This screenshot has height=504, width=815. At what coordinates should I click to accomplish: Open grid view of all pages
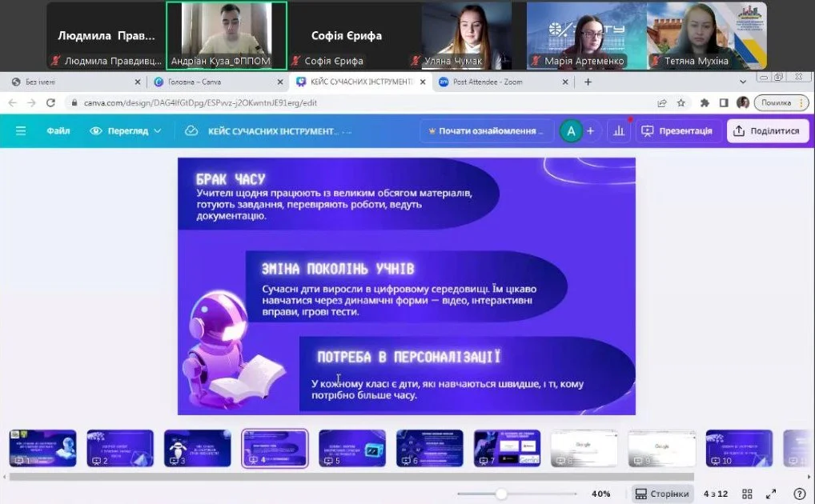(747, 494)
